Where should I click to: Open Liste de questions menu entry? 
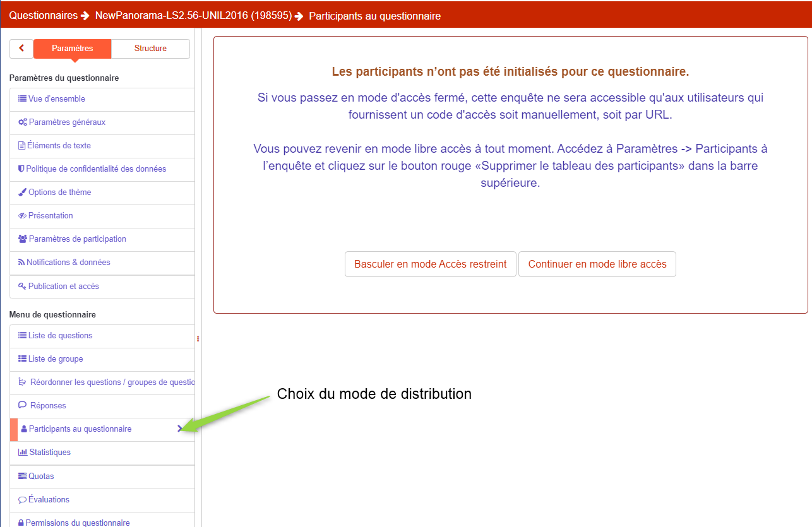point(60,336)
